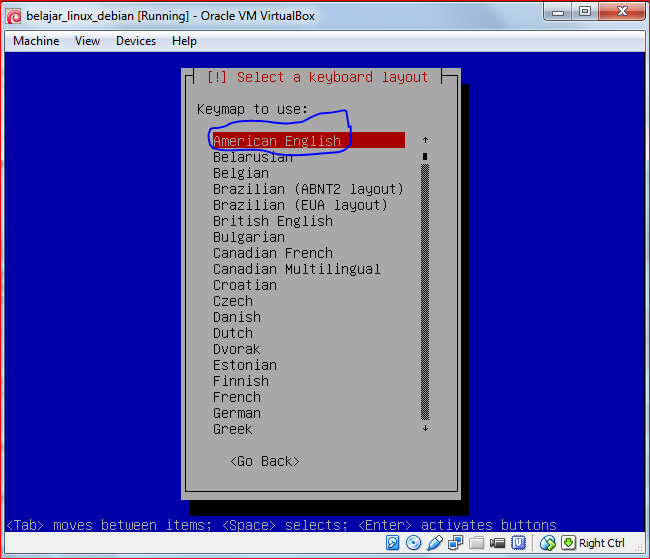Click the keymap list scroll down arrow
This screenshot has height=559, width=650.
pyautogui.click(x=425, y=428)
